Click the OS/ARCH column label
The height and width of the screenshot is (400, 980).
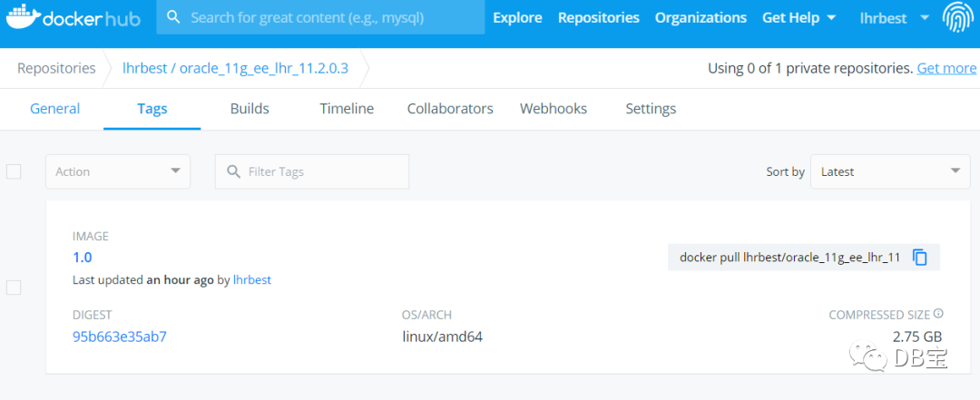(x=426, y=315)
